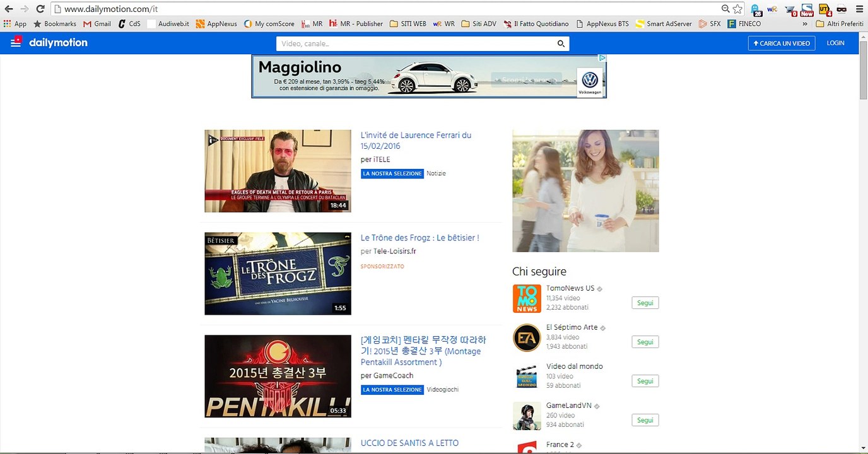This screenshot has height=454, width=868.
Task: Open the CdS bookmark
Action: coord(129,24)
